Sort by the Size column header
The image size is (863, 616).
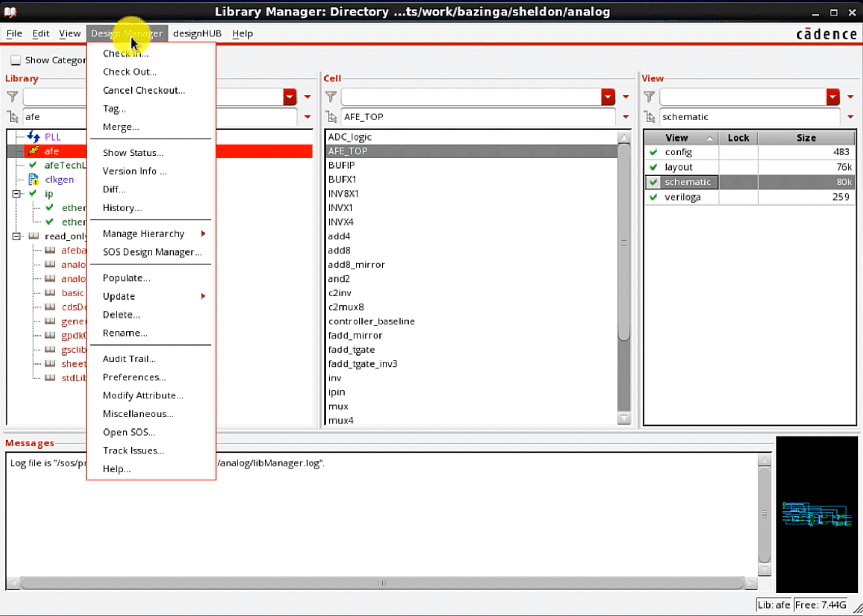coord(806,137)
